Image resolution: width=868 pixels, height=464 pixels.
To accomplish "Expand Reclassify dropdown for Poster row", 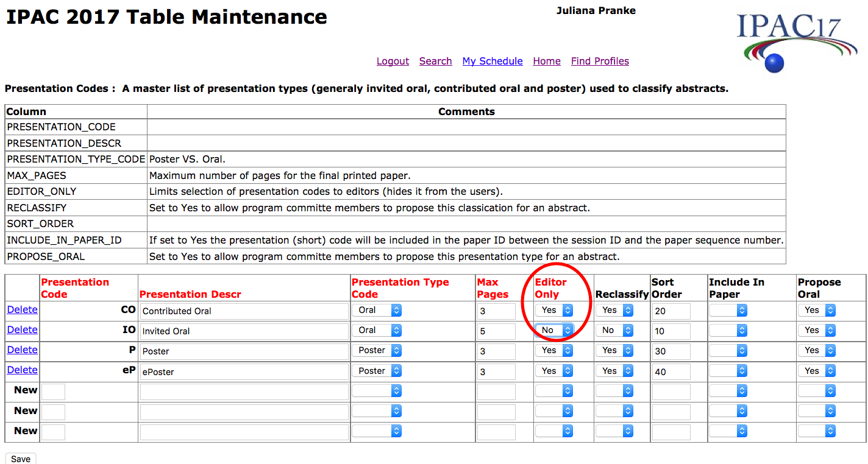I will click(614, 351).
